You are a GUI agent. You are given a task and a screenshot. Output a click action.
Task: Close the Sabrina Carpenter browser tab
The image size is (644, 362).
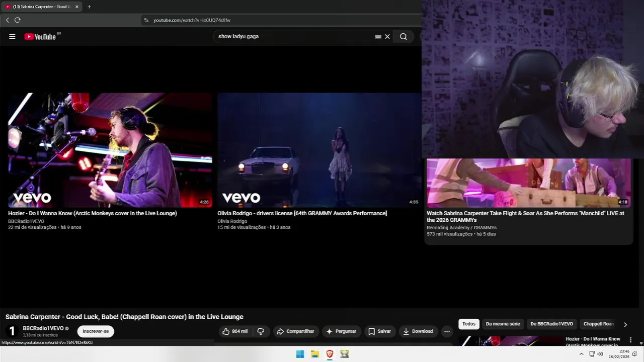(x=77, y=7)
